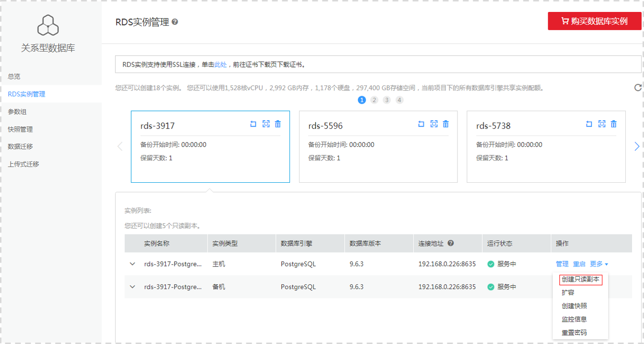Select 创建快照 menu entry
Image resolution: width=644 pixels, height=344 pixels.
coord(574,306)
